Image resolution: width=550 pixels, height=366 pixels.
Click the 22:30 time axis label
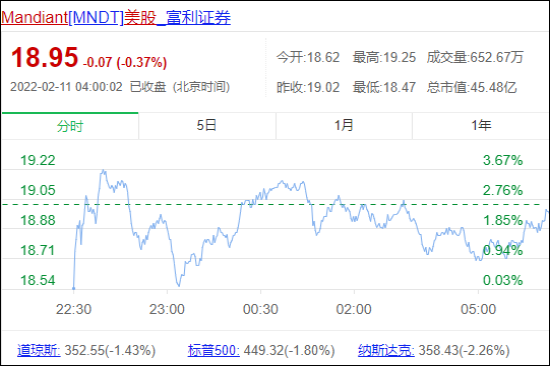tap(74, 309)
